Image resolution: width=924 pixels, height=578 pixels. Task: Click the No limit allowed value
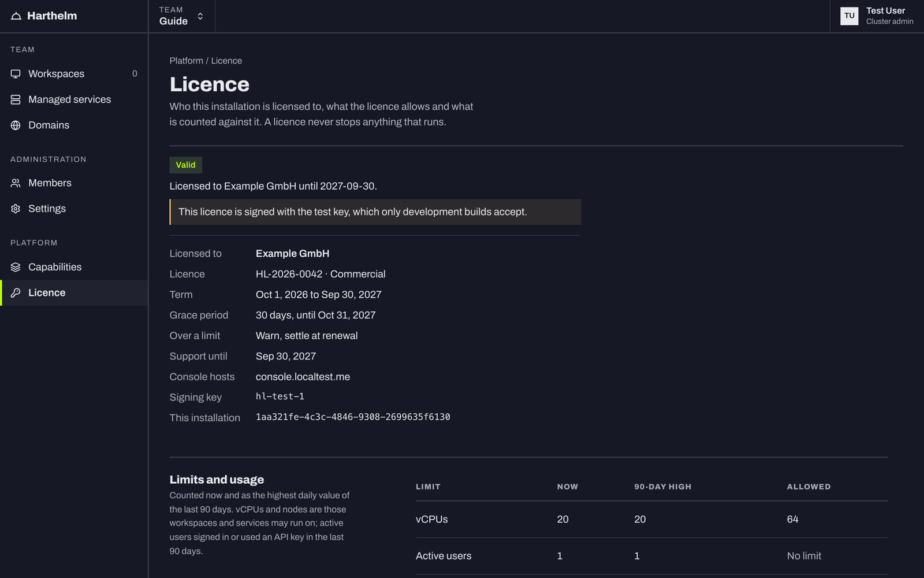pyautogui.click(x=804, y=556)
